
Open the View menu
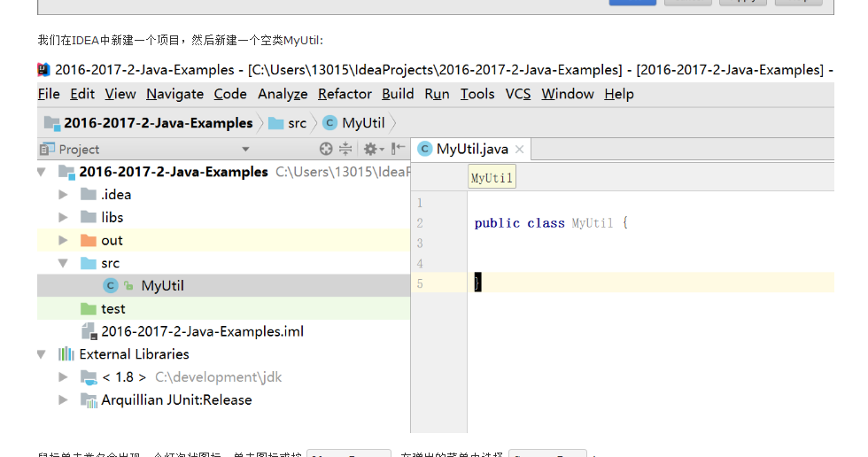120,94
